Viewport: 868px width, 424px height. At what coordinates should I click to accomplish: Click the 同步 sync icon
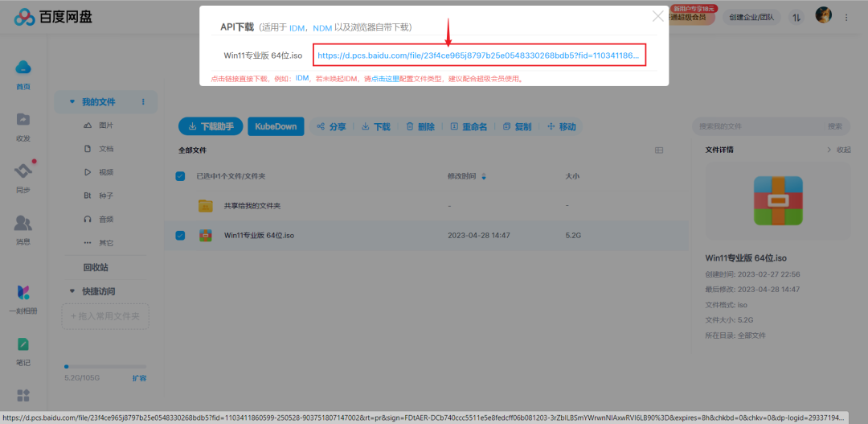pyautogui.click(x=23, y=172)
